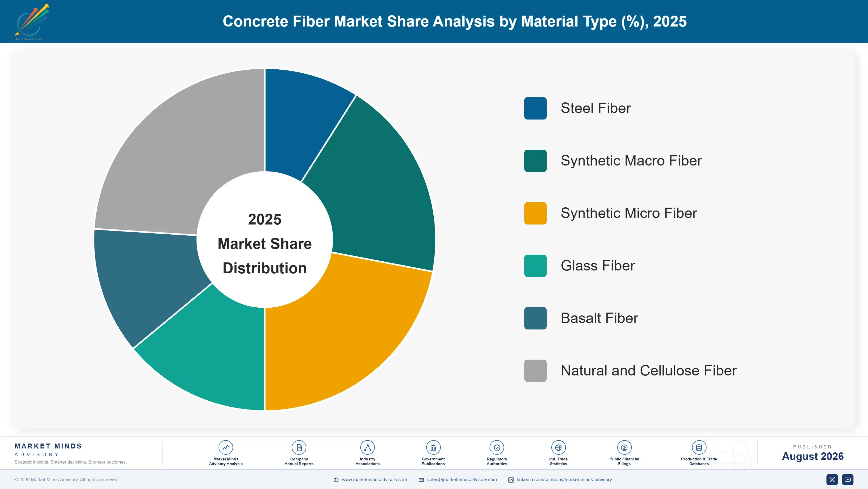Click the Market Minds Advisory Analysis icon
Image resolution: width=868 pixels, height=489 pixels.
click(226, 447)
